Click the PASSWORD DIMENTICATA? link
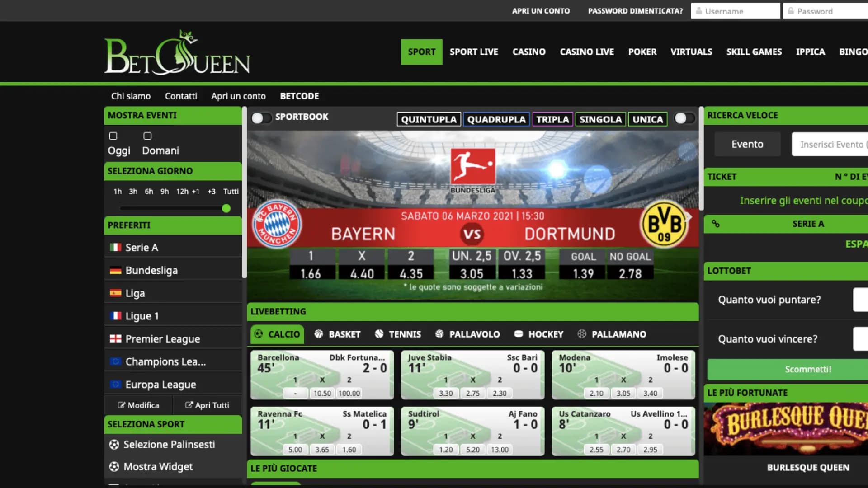This screenshot has width=868, height=488. [635, 11]
